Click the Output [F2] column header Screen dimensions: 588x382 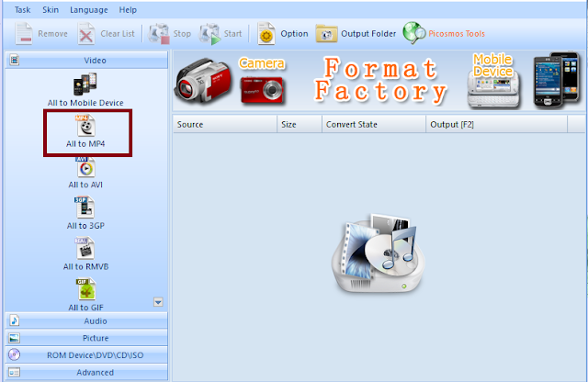point(496,125)
